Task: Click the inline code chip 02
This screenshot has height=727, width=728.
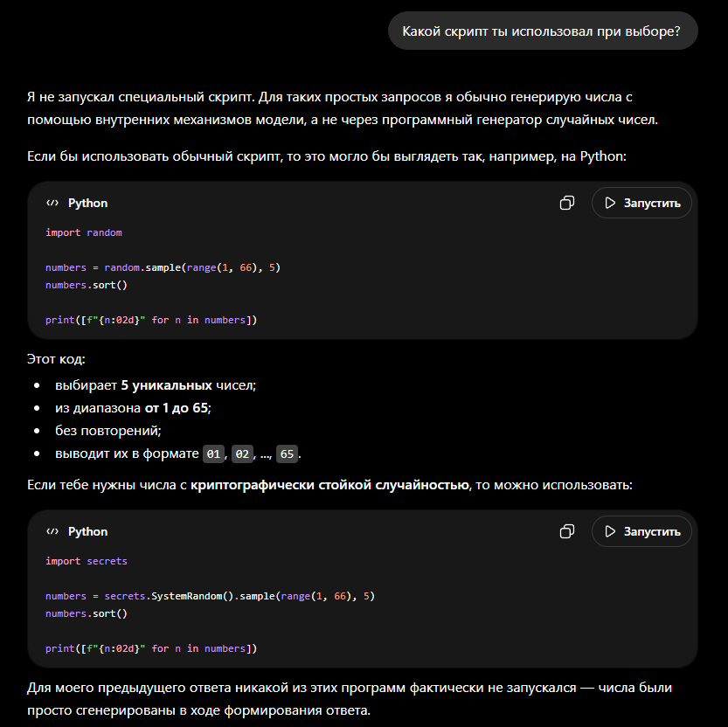Action: point(242,454)
